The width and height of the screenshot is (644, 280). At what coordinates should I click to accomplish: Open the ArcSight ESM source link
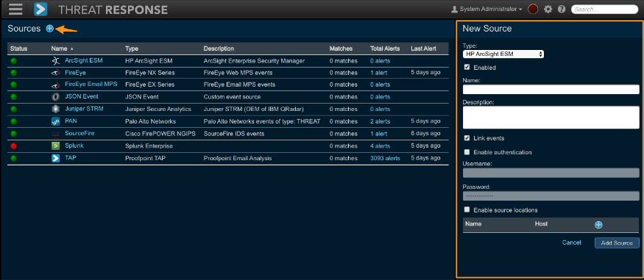(84, 60)
